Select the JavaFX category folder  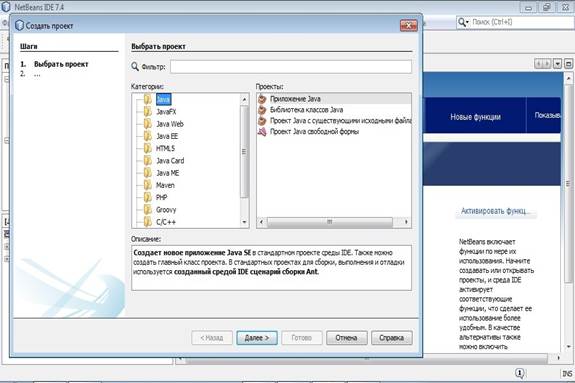tap(166, 112)
